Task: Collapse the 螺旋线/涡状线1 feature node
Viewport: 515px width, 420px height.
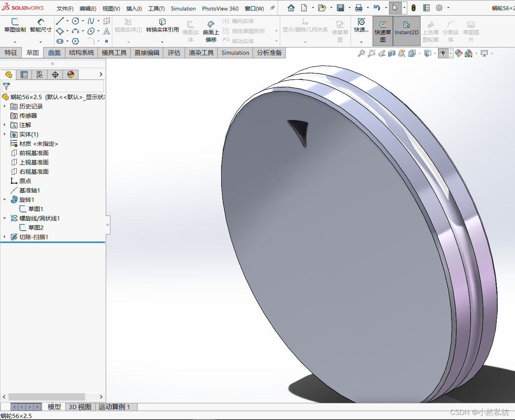Action: click(5, 218)
